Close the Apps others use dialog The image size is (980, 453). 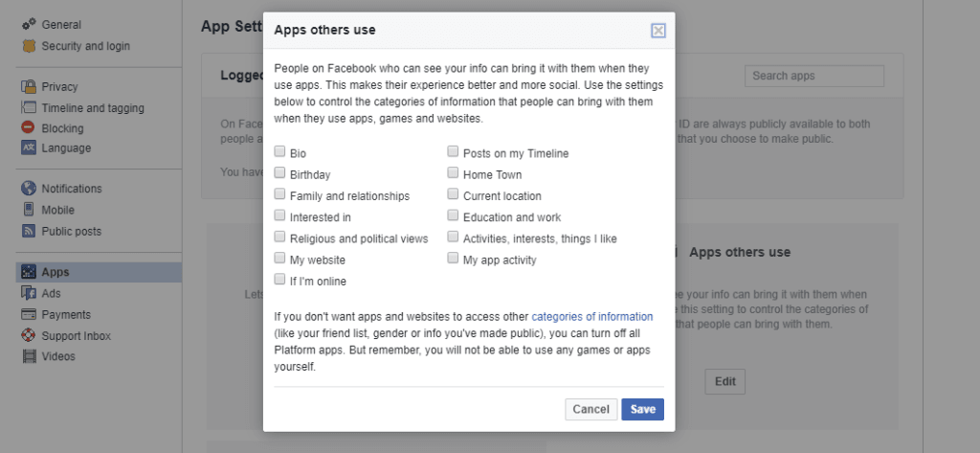[657, 31]
